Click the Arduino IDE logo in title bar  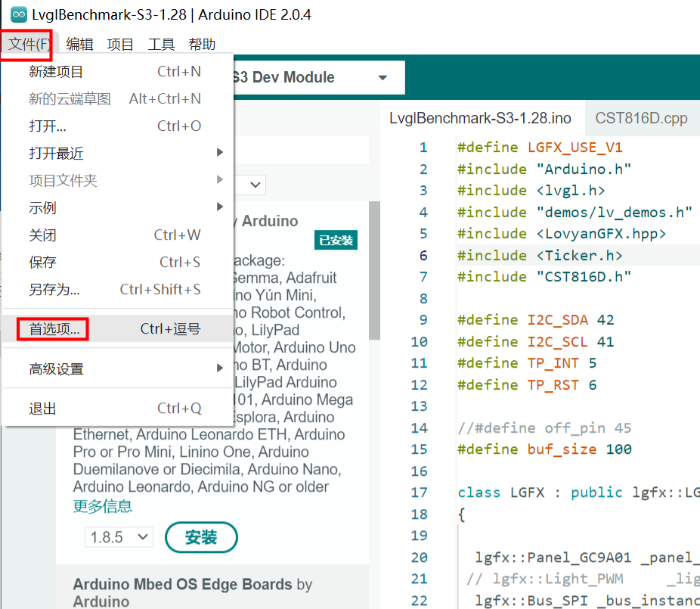(x=19, y=14)
